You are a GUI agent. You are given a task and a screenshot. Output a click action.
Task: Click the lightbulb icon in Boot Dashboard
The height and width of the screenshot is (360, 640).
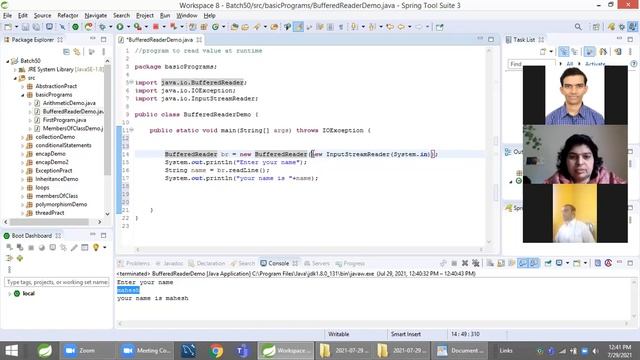[96, 247]
